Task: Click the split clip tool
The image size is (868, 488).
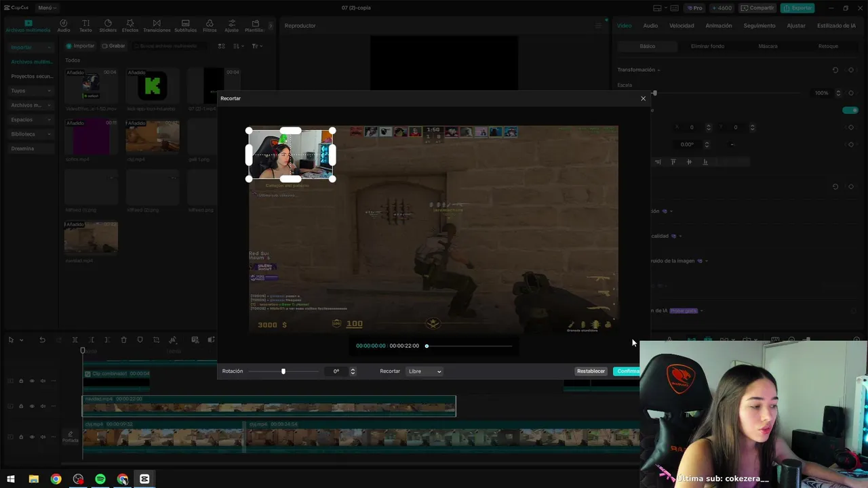Action: [x=75, y=340]
